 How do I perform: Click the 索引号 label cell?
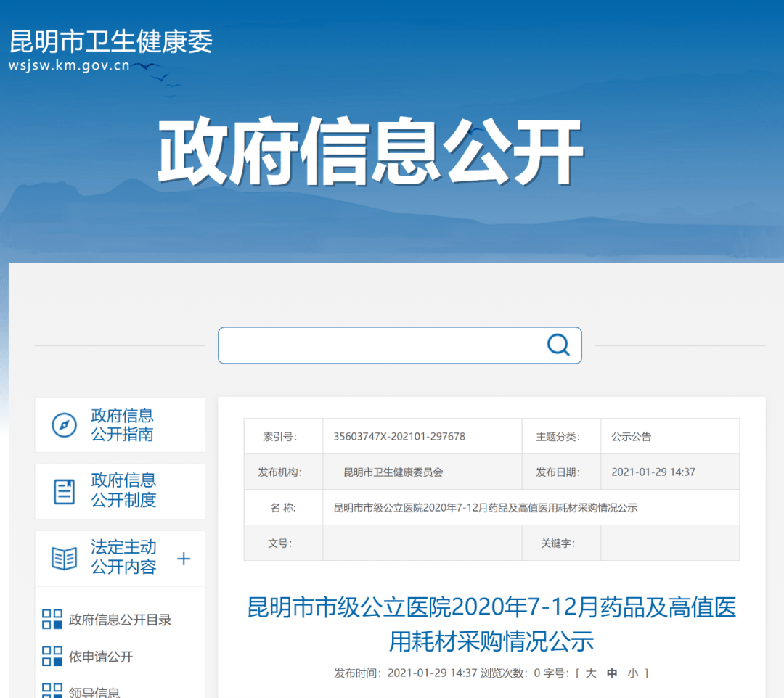coord(283,436)
